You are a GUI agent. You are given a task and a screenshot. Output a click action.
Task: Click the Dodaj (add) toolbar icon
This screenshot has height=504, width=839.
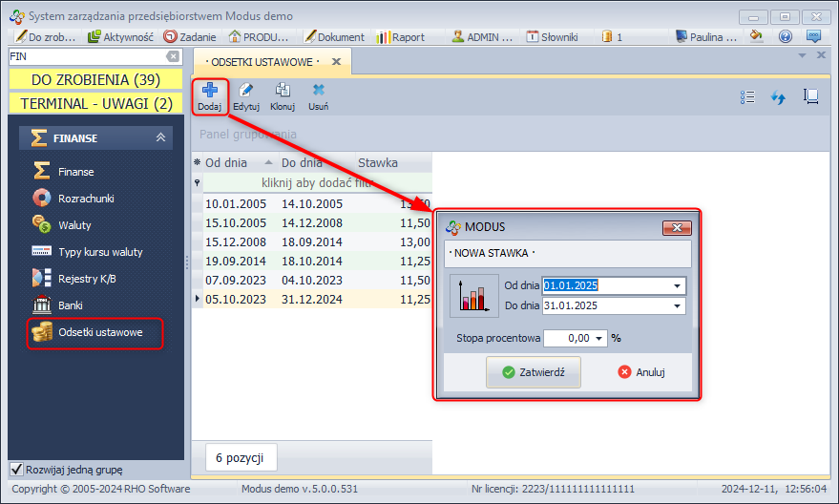pos(209,92)
